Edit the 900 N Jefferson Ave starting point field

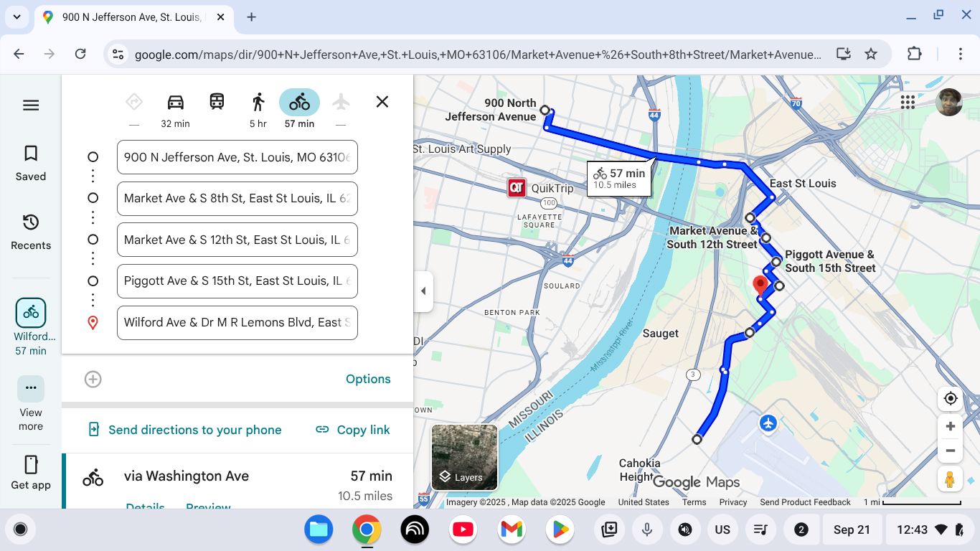coord(237,157)
